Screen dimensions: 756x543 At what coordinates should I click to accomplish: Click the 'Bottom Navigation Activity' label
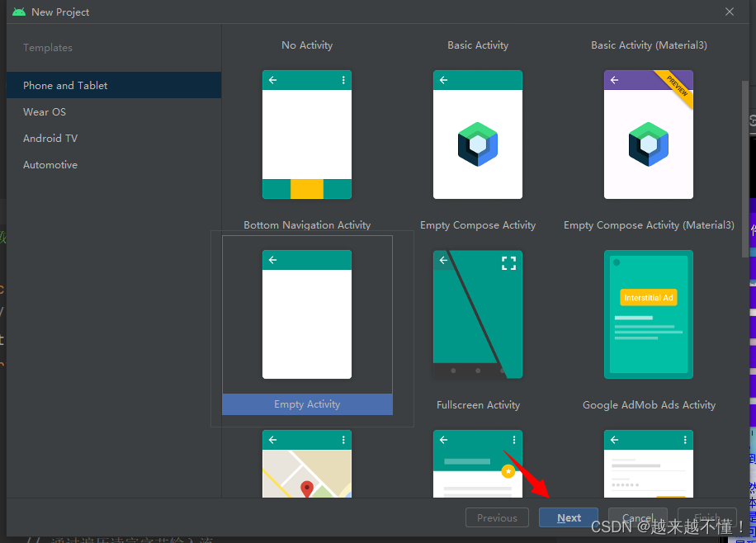[x=307, y=225]
